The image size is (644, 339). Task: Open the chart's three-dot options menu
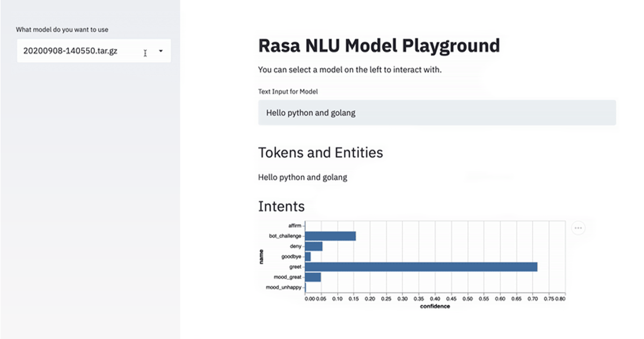pos(578,228)
